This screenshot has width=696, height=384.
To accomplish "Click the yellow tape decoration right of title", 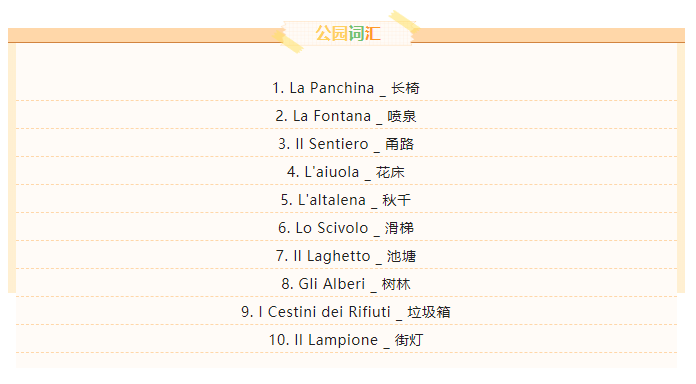I will 404,20.
